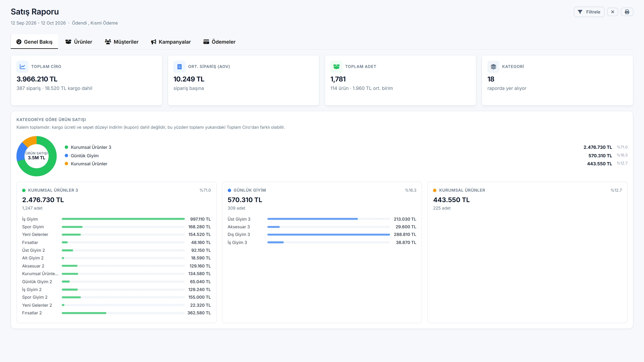Open the Filtrele filter button
This screenshot has height=362, width=644.
pos(589,12)
